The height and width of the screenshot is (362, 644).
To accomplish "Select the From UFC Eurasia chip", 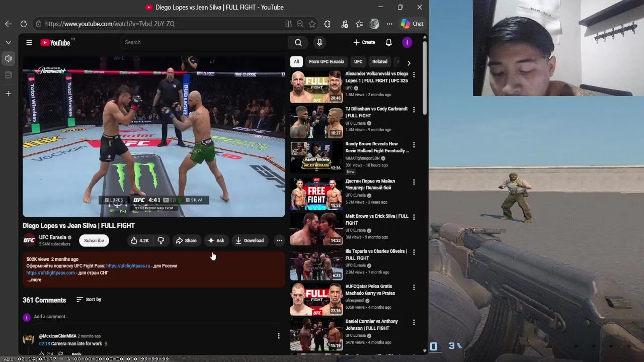I will click(x=327, y=62).
